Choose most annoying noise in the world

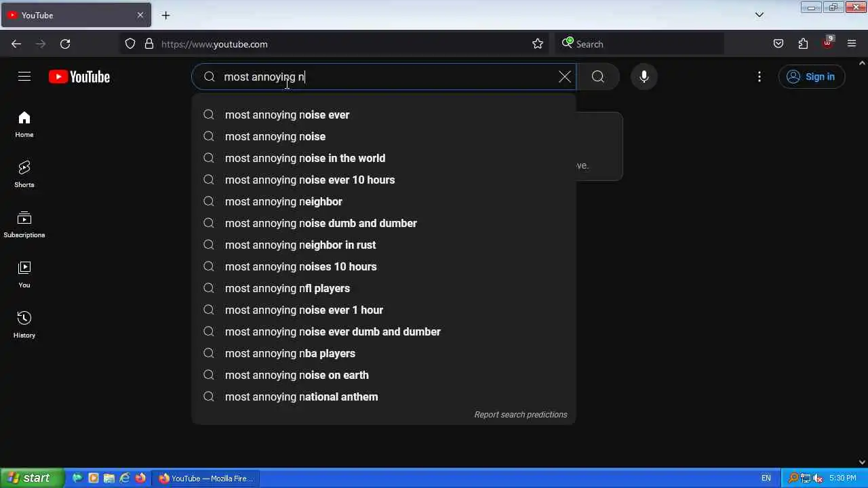384,158
